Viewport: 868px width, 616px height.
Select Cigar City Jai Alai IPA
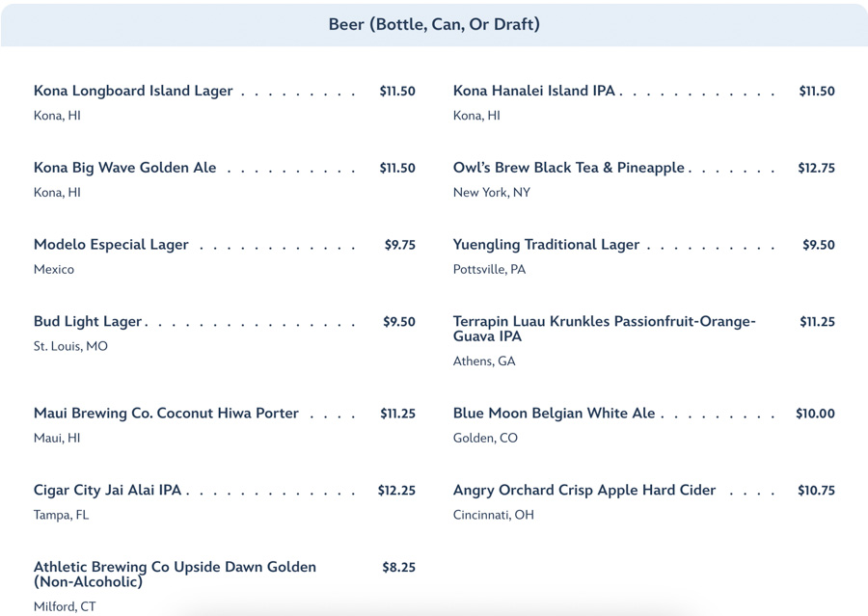[x=108, y=491]
